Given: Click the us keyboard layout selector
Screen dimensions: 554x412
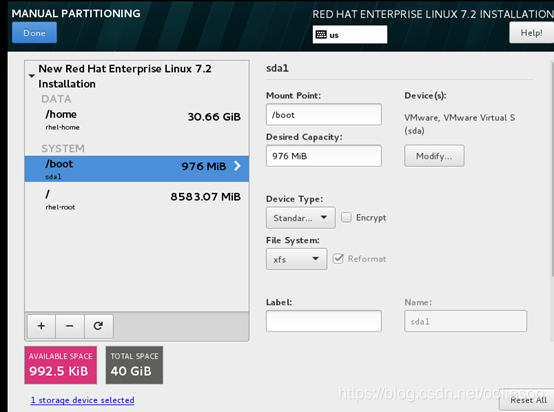Looking at the screenshot, I should (x=350, y=35).
